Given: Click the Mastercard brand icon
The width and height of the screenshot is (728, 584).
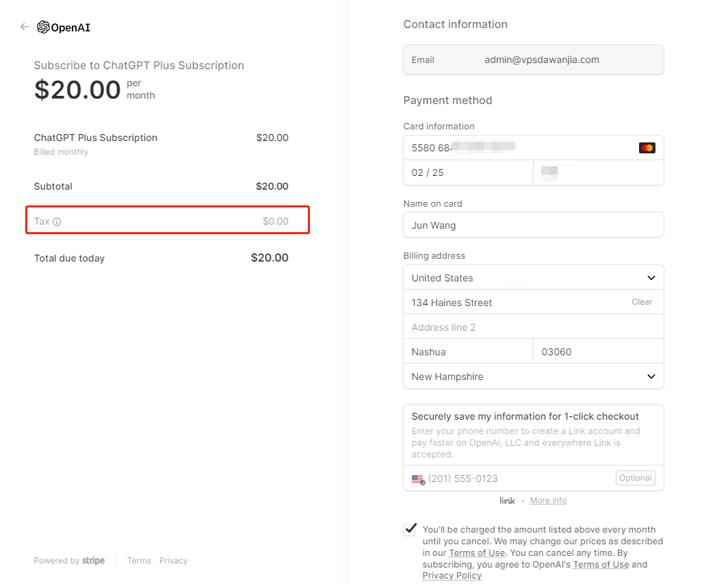Looking at the screenshot, I should [x=647, y=148].
